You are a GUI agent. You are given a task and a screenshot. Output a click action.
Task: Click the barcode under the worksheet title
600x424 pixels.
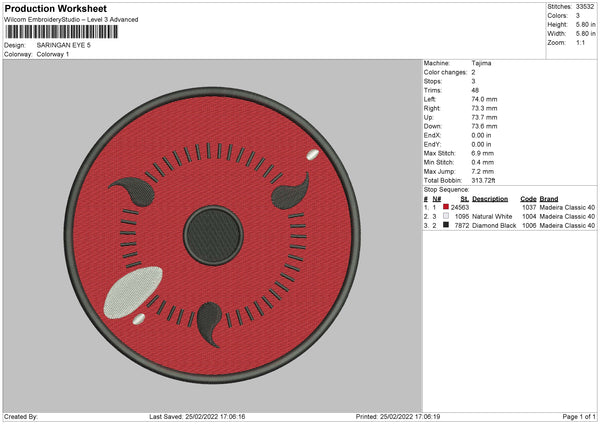click(x=61, y=33)
